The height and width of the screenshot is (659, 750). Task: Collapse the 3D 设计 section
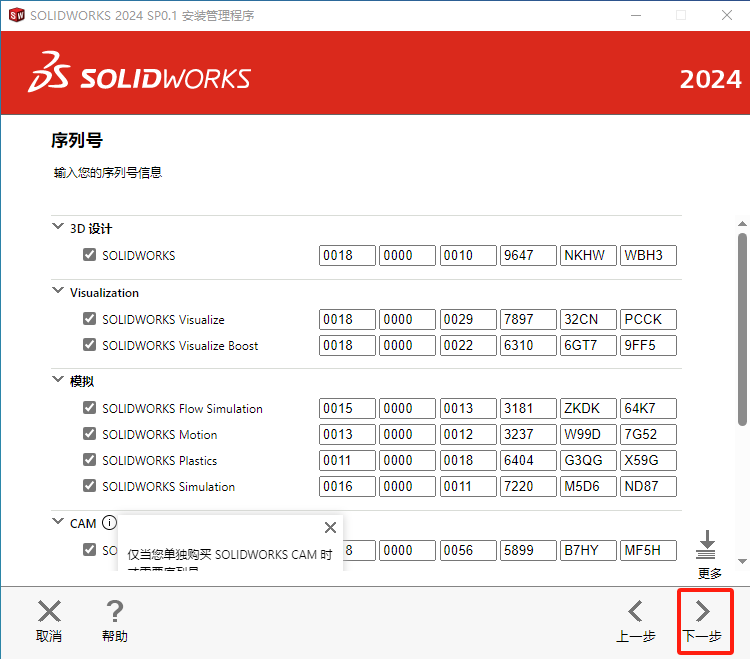(58, 226)
